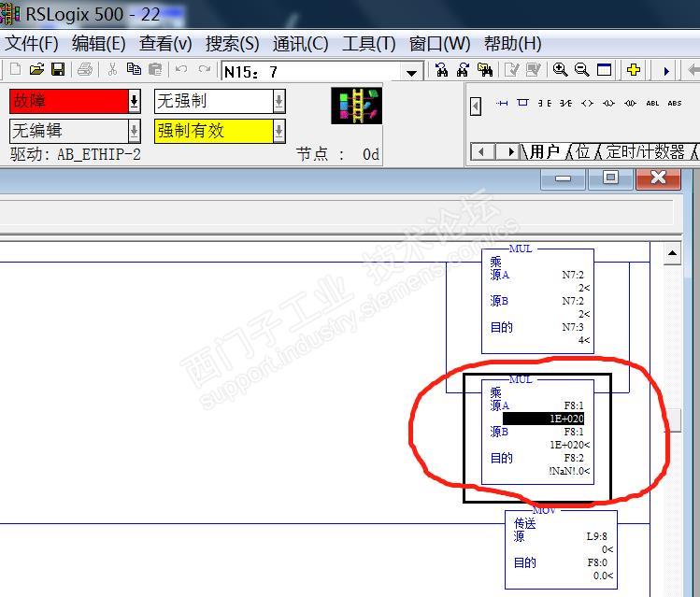
Task: Click the F8:0 destination address in MOV
Action: [597, 562]
